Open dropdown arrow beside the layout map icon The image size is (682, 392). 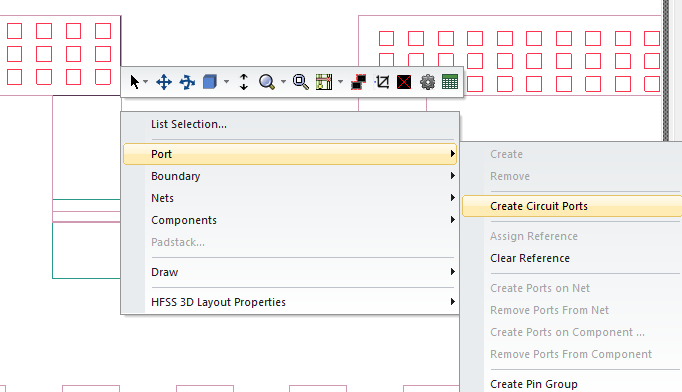(341, 82)
